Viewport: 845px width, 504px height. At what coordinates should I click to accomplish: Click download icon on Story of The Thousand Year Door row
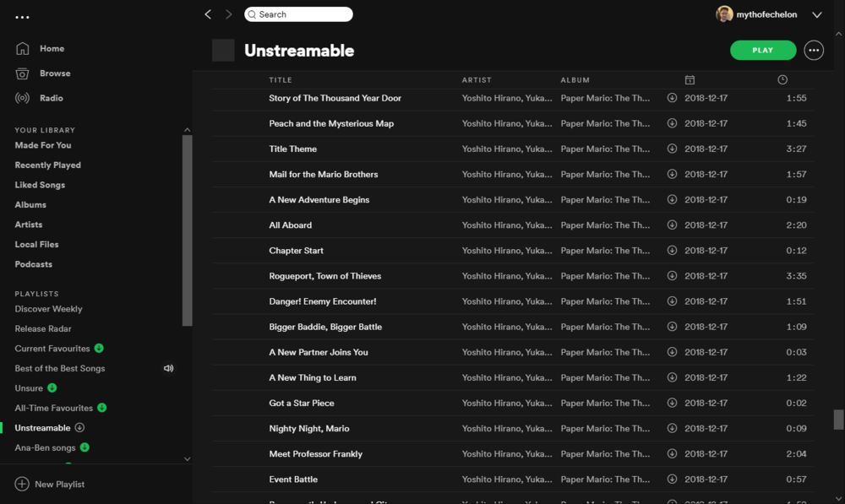(x=672, y=98)
